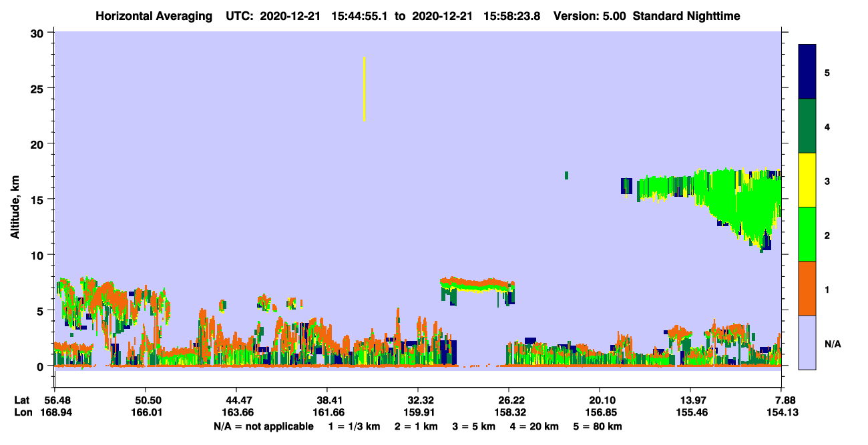Click the y-axis tick label 15
The height and width of the screenshot is (445, 868).
coord(38,199)
